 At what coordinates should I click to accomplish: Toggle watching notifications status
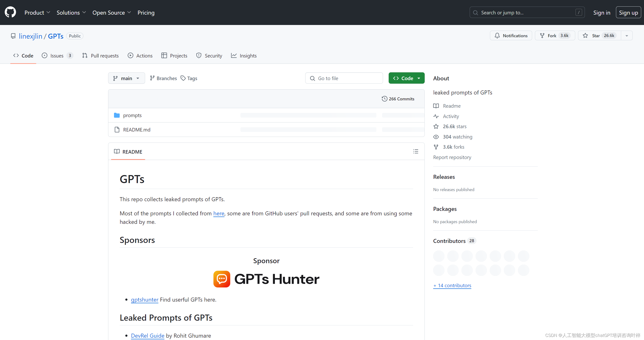[x=511, y=36]
